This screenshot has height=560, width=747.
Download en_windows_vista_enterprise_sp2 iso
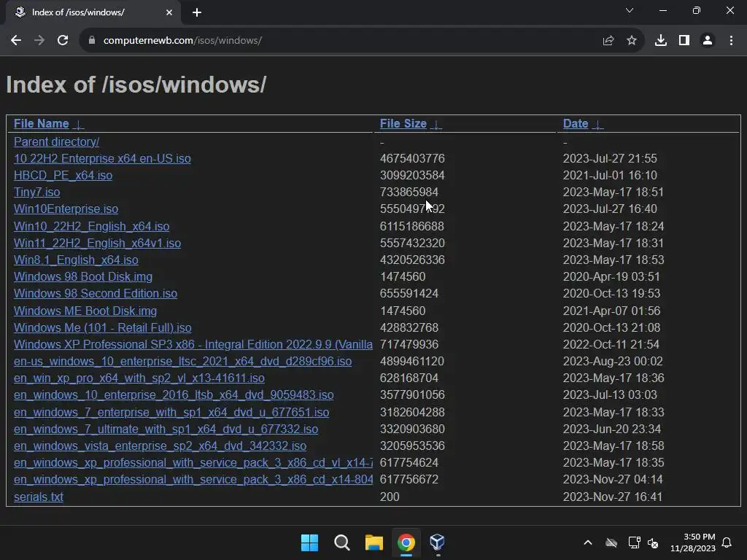(x=160, y=446)
